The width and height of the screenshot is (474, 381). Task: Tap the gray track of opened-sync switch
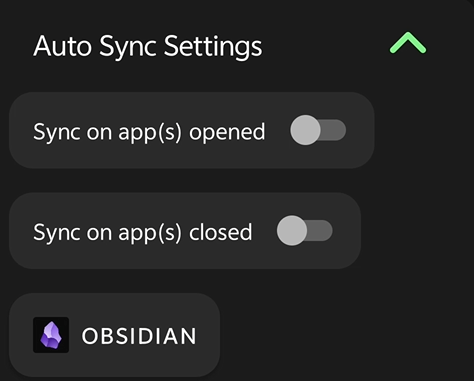[334, 130]
